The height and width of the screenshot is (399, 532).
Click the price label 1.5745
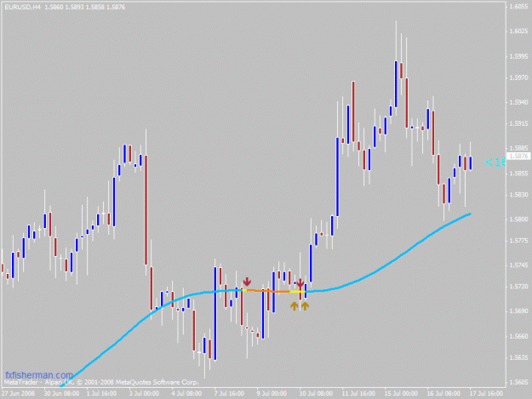pyautogui.click(x=518, y=265)
